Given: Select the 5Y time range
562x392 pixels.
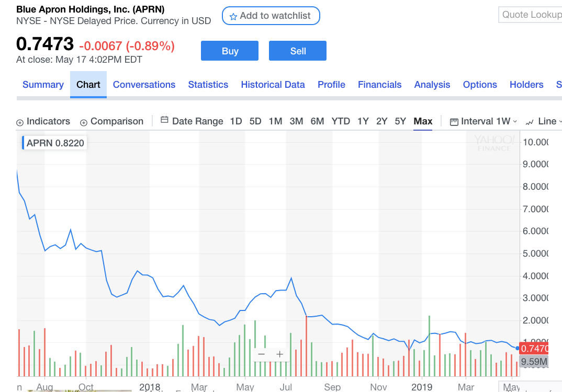Looking at the screenshot, I should point(400,121).
